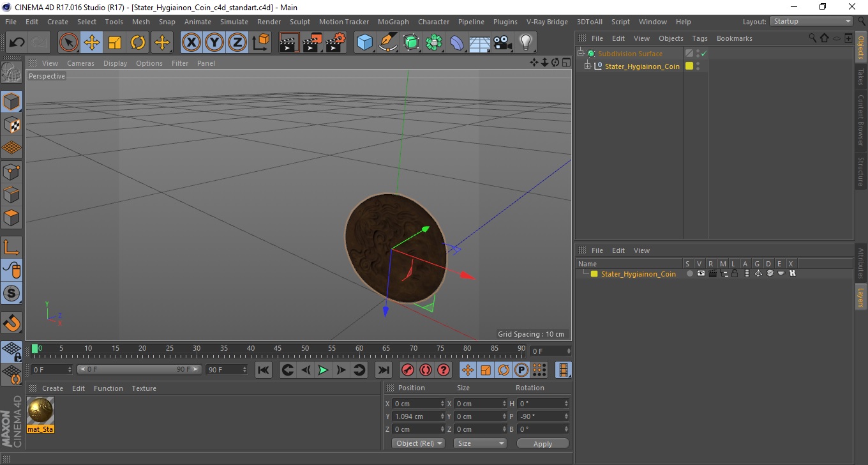Toggle the coordinate system icon
Image resolution: width=868 pixels, height=465 pixels.
(260, 43)
